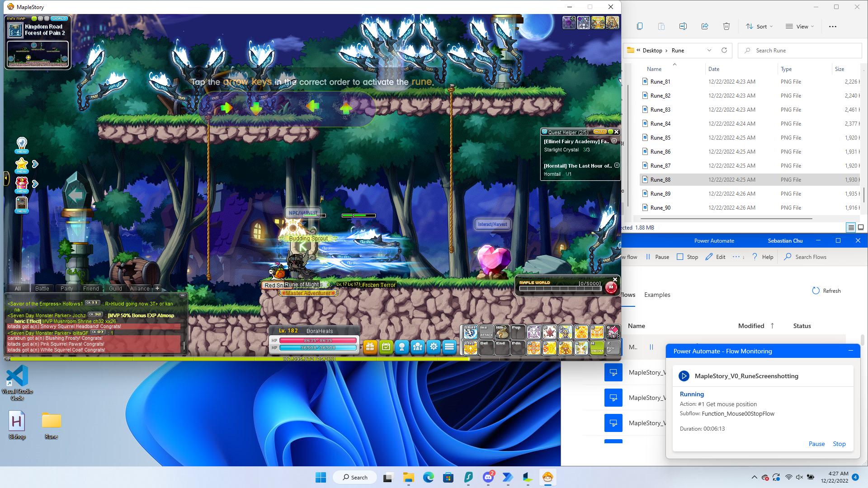Open Visual Studio Code desktop shortcut

[x=17, y=383]
